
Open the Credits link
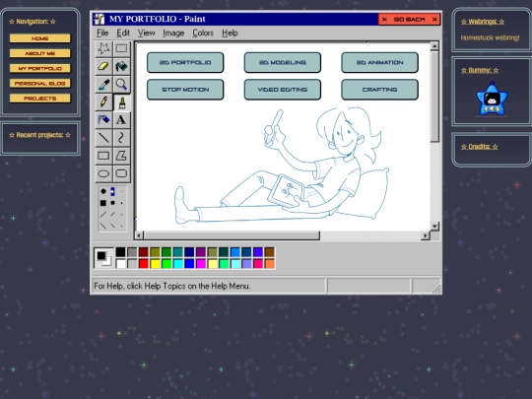pyautogui.click(x=480, y=147)
